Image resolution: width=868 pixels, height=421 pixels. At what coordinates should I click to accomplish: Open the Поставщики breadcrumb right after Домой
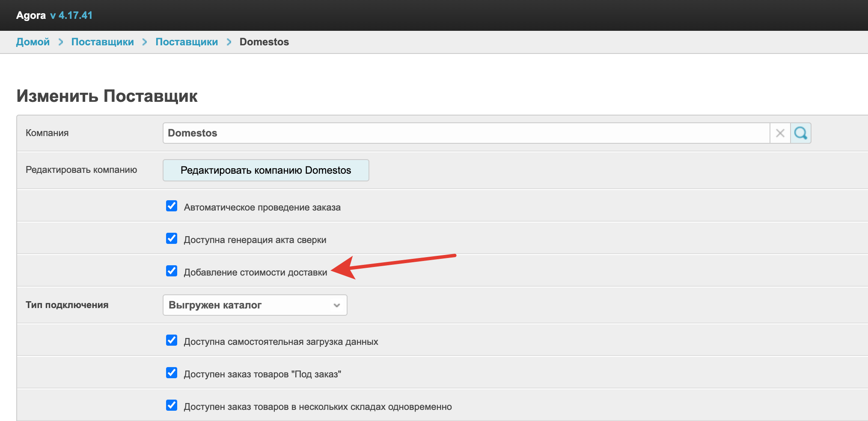[102, 42]
